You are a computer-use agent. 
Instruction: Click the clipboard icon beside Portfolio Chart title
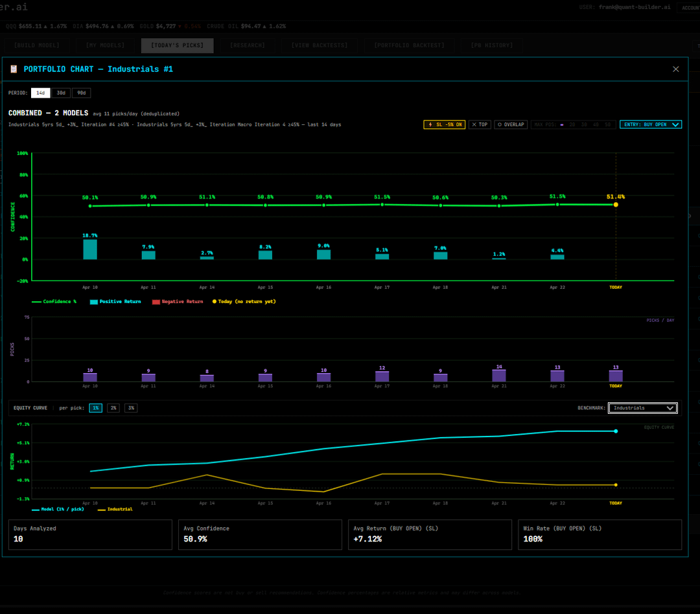(14, 69)
